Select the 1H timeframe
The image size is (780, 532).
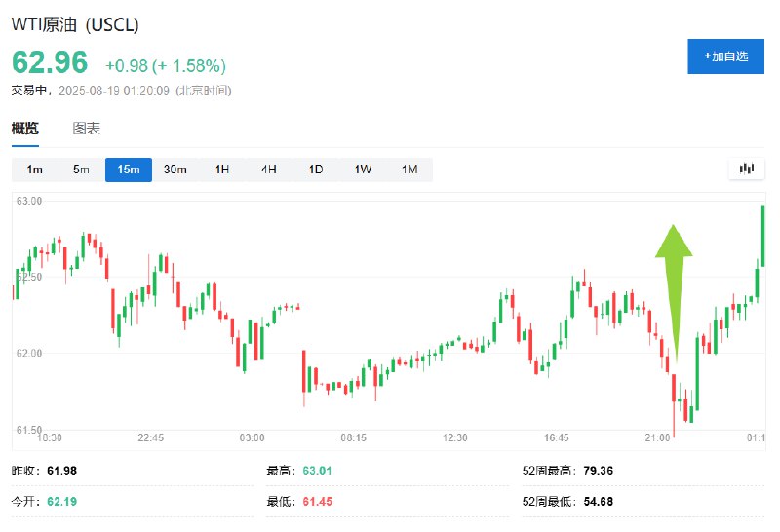pos(222,170)
